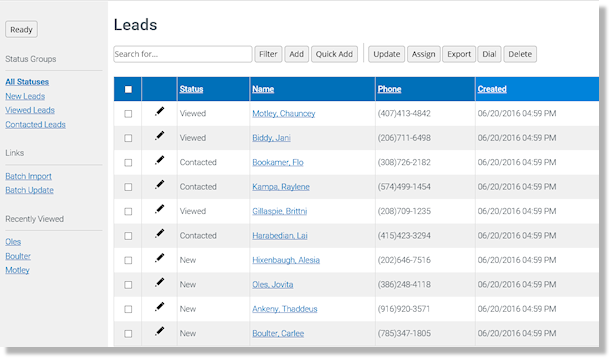Screen dimensions: 609x360
Task: Check the box for Hixenbaugh, Alesia row
Action: click(128, 260)
